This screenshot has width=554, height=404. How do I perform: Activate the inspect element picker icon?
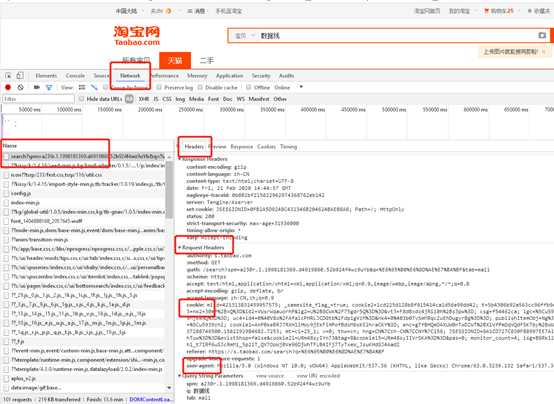coord(8,76)
